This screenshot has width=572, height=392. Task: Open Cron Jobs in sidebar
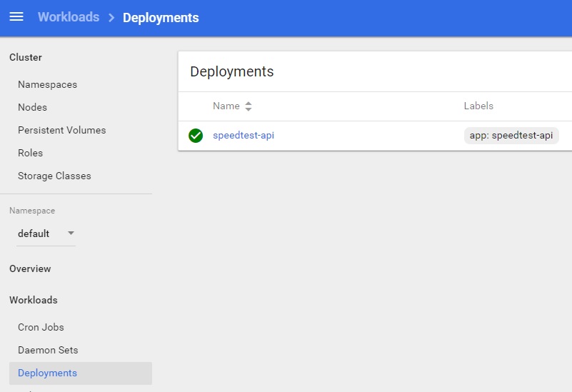point(41,327)
